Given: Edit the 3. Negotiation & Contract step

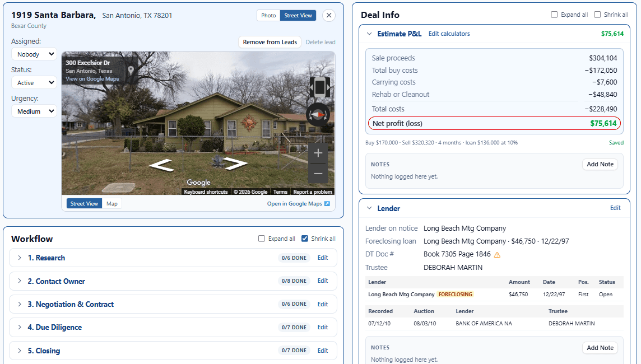Looking at the screenshot, I should coord(323,304).
